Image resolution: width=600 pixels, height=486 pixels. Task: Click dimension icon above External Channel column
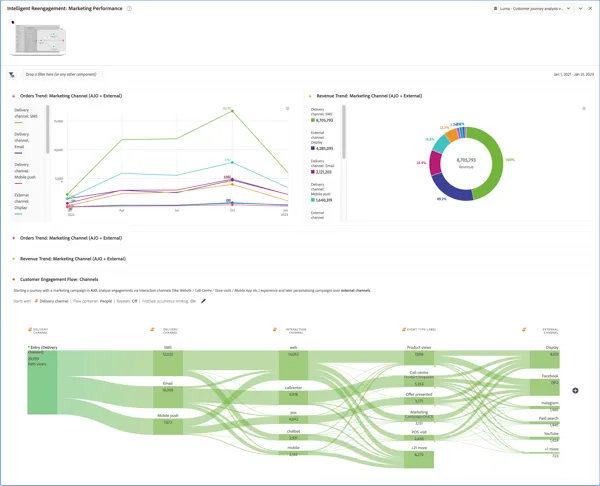524,329
